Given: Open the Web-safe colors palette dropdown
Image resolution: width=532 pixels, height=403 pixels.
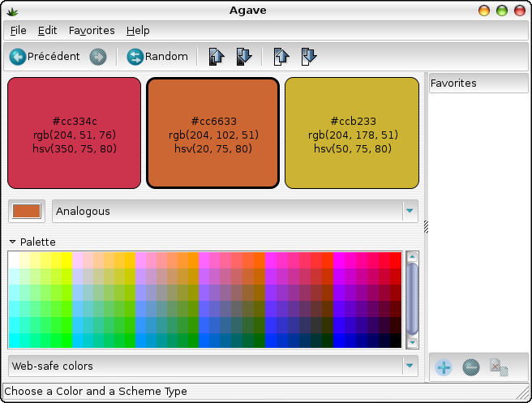Looking at the screenshot, I should pyautogui.click(x=213, y=366).
